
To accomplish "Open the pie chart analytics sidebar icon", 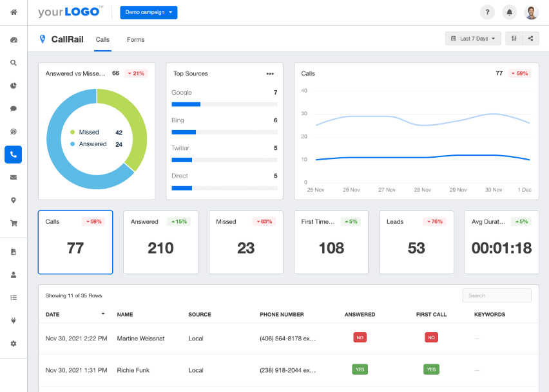I will point(14,86).
